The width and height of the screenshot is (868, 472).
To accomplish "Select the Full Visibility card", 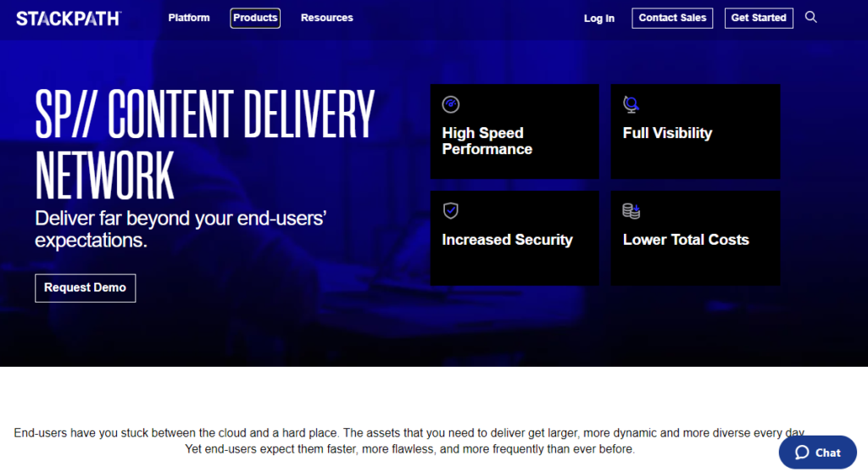I will 696,131.
